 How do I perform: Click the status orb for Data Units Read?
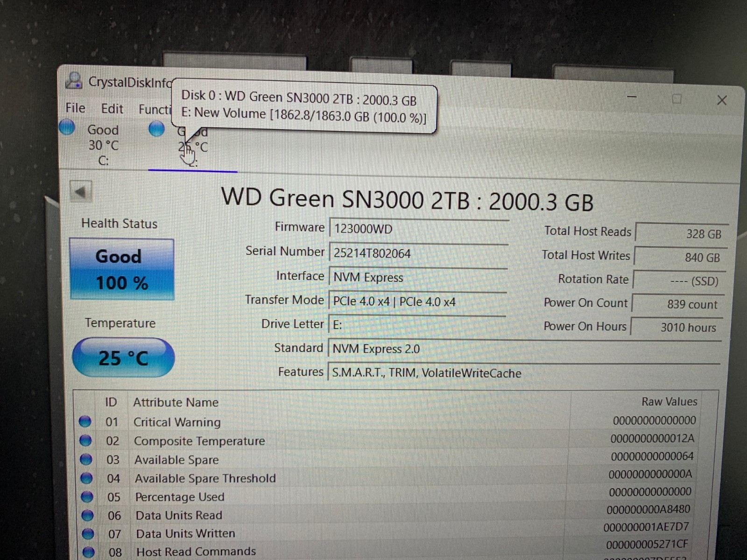pos(87,515)
